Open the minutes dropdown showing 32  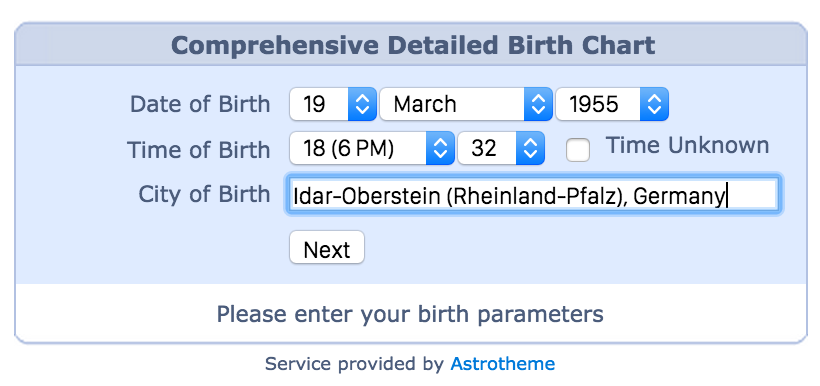(x=501, y=148)
